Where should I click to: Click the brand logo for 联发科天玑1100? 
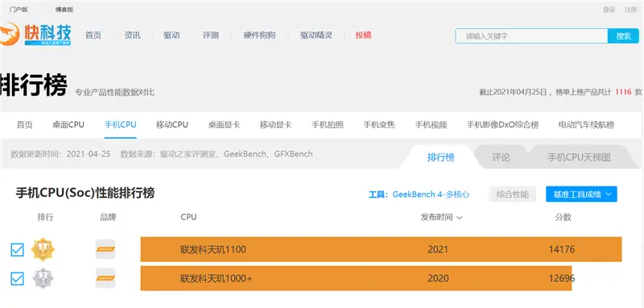105,249
